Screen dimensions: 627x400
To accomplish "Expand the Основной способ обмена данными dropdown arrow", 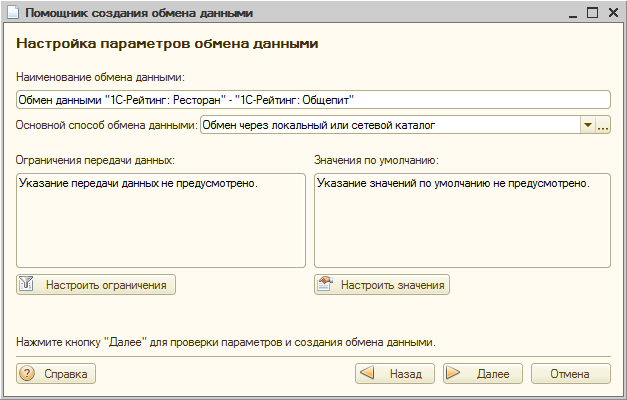I will pos(587,125).
